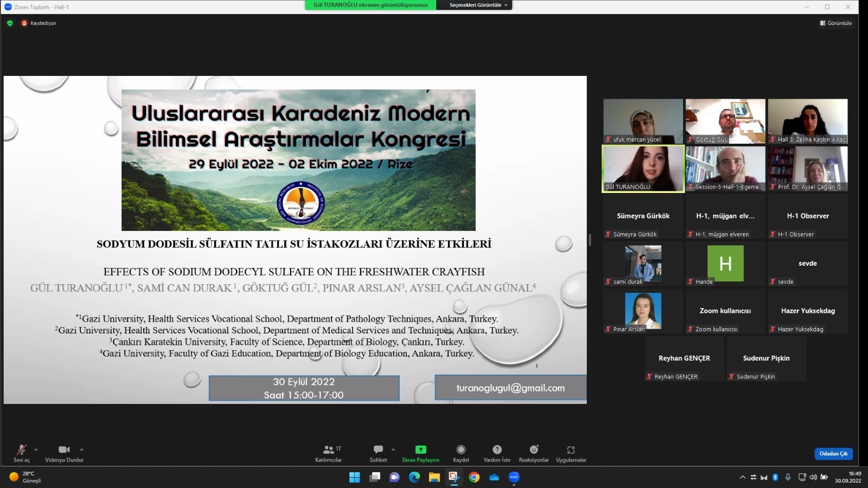868x488 pixels.
Task: Select sami durak participant tile
Action: tap(643, 264)
